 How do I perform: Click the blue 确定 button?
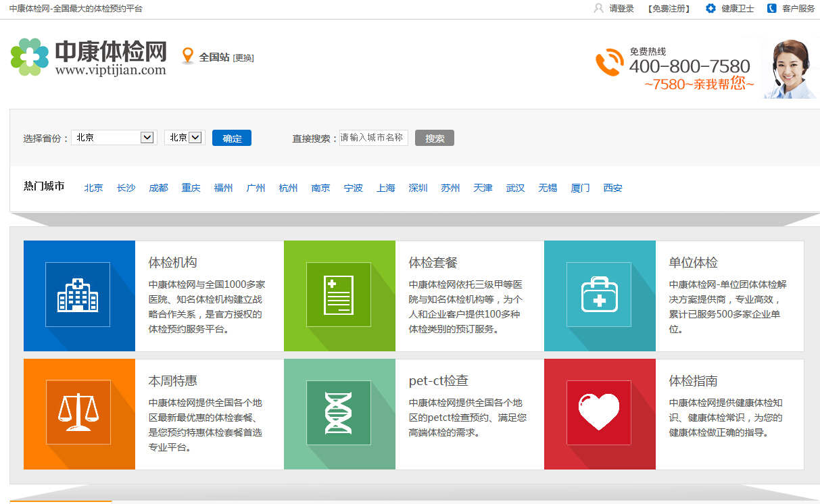(232, 138)
